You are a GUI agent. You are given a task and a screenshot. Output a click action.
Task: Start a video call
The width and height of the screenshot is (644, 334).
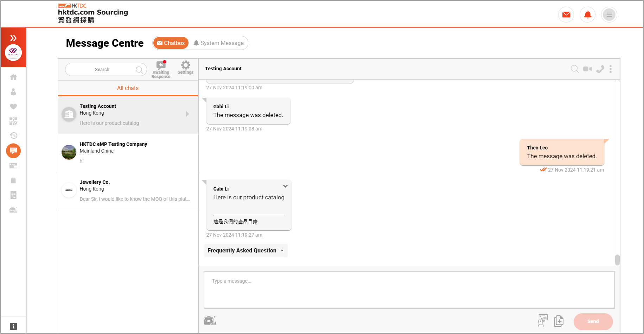587,69
